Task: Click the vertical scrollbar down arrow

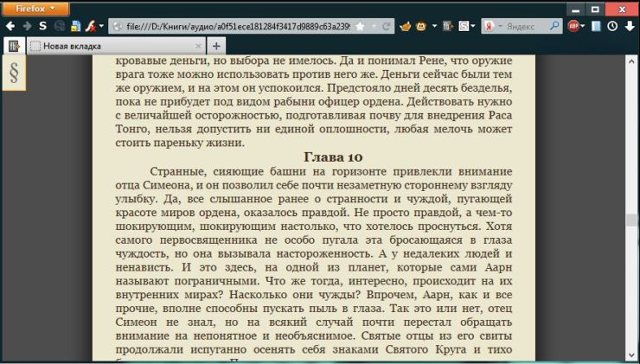Action: click(x=631, y=354)
